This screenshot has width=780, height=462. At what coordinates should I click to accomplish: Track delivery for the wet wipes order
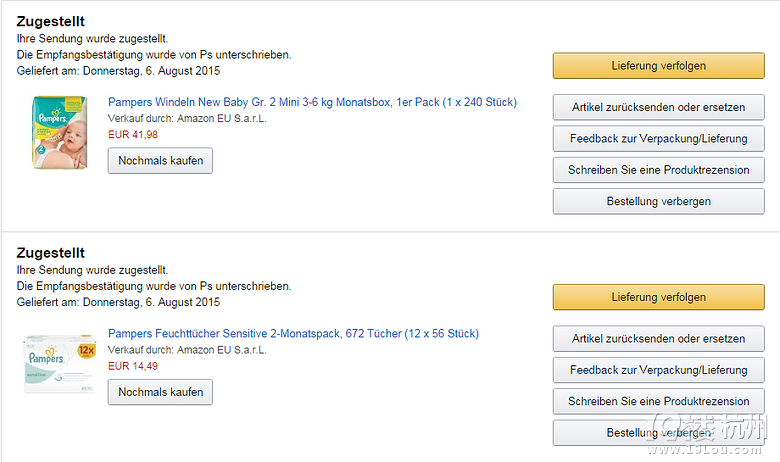tap(659, 297)
